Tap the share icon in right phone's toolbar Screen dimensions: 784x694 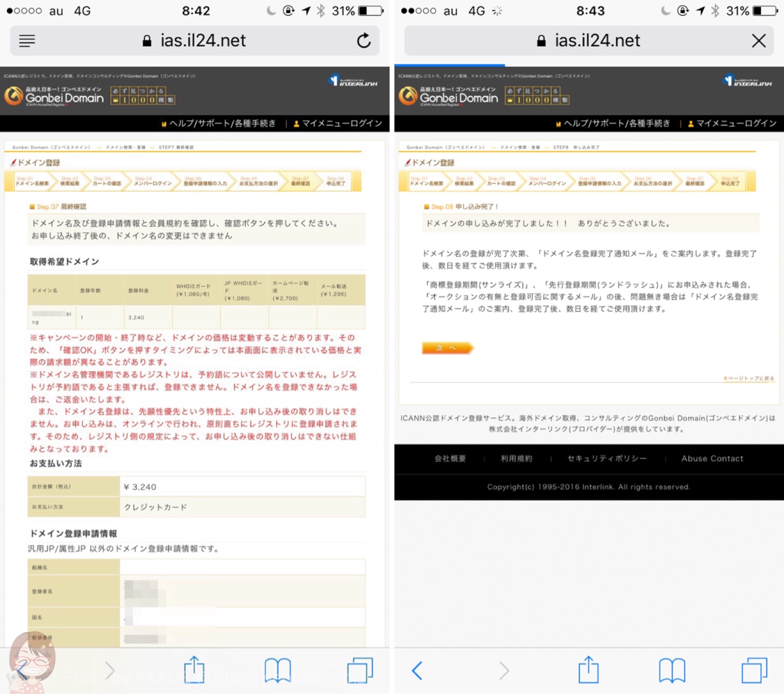(x=589, y=670)
